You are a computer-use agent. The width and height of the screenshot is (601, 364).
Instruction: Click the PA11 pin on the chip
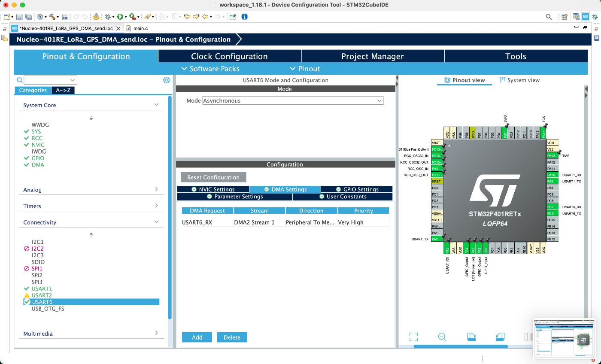(x=552, y=169)
